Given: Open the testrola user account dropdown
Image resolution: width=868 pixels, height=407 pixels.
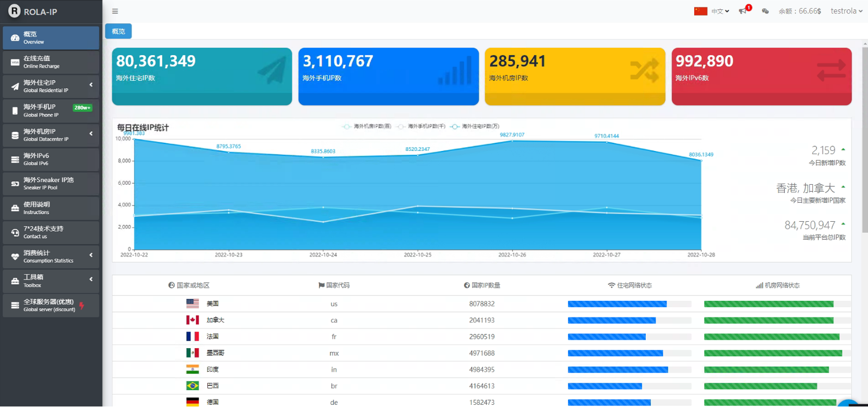Looking at the screenshot, I should click(x=846, y=11).
